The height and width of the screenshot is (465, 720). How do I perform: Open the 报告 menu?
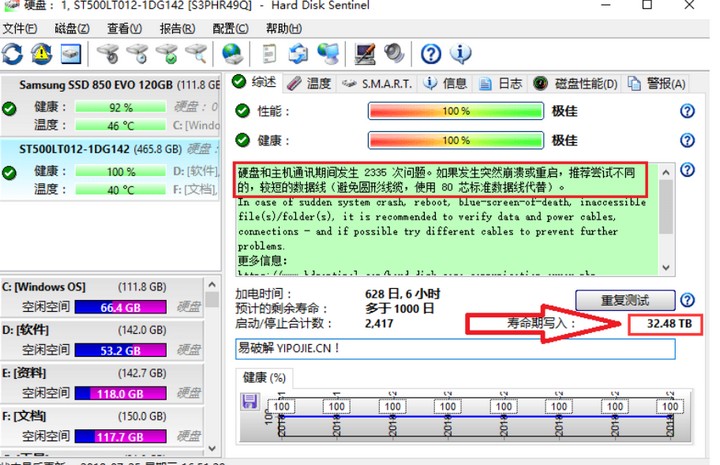pos(177,28)
